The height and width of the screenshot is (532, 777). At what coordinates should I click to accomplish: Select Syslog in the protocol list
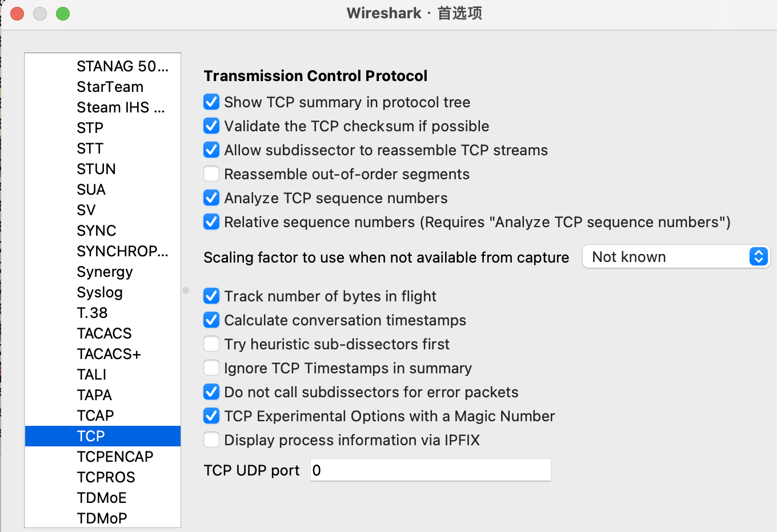pos(100,292)
